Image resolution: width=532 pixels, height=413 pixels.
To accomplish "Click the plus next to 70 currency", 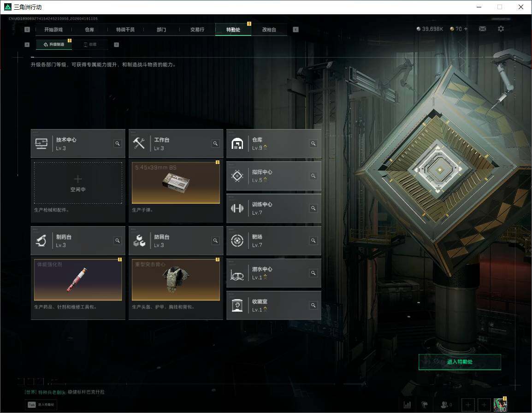I will click(x=466, y=29).
